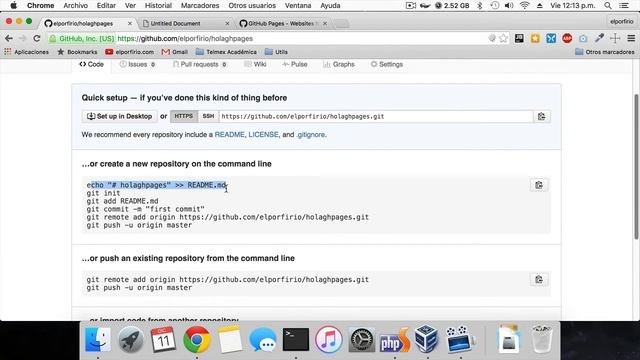This screenshot has width=640, height=360.
Task: Open the Pull requests tab
Action: (200, 64)
